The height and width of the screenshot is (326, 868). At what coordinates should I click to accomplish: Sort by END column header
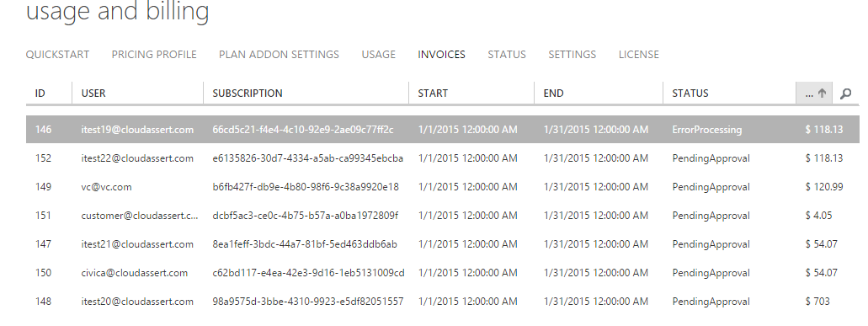599,93
